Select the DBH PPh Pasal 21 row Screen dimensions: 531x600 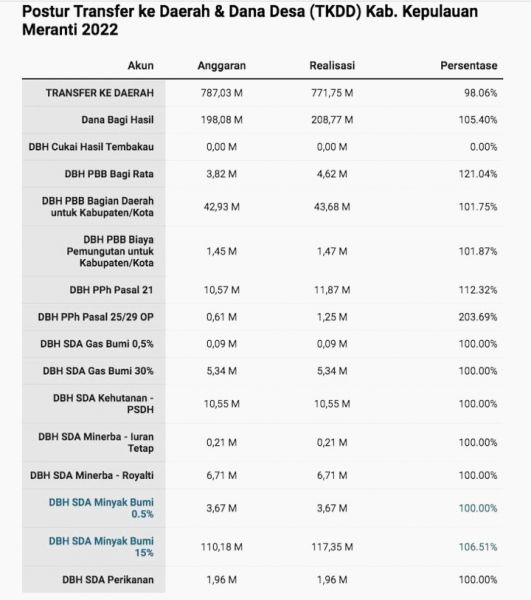(262, 290)
